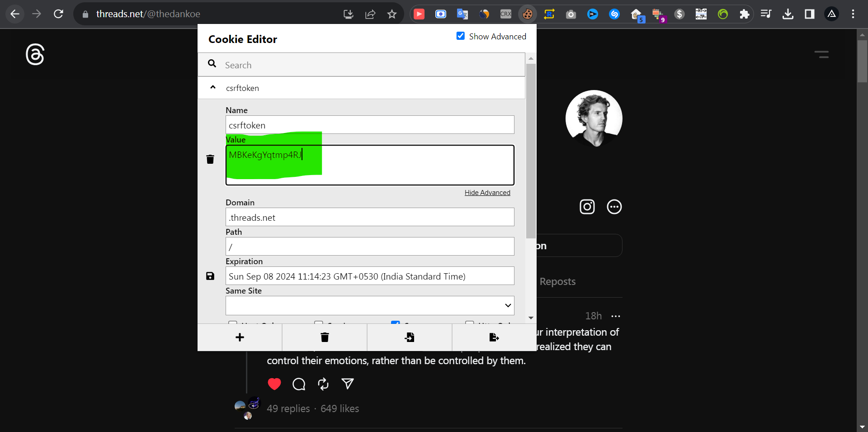
Task: Delete the csrftoken cookie with trash icon
Action: (x=210, y=159)
